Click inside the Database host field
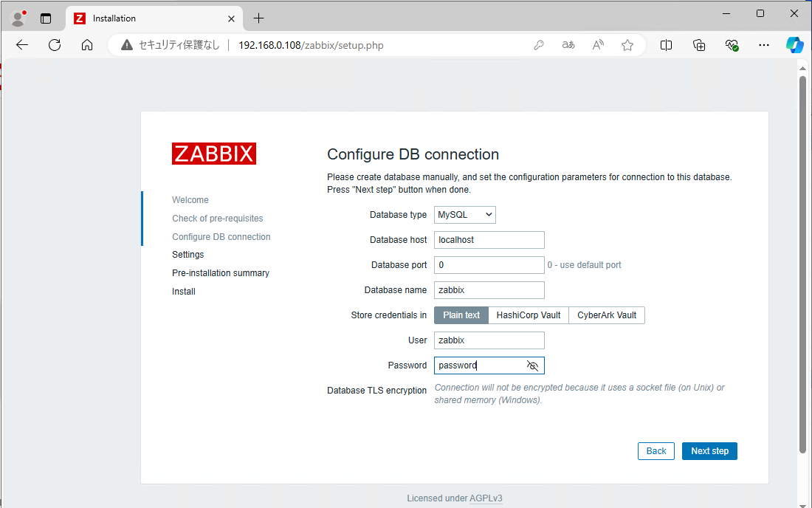This screenshot has width=812, height=508. pyautogui.click(x=489, y=239)
